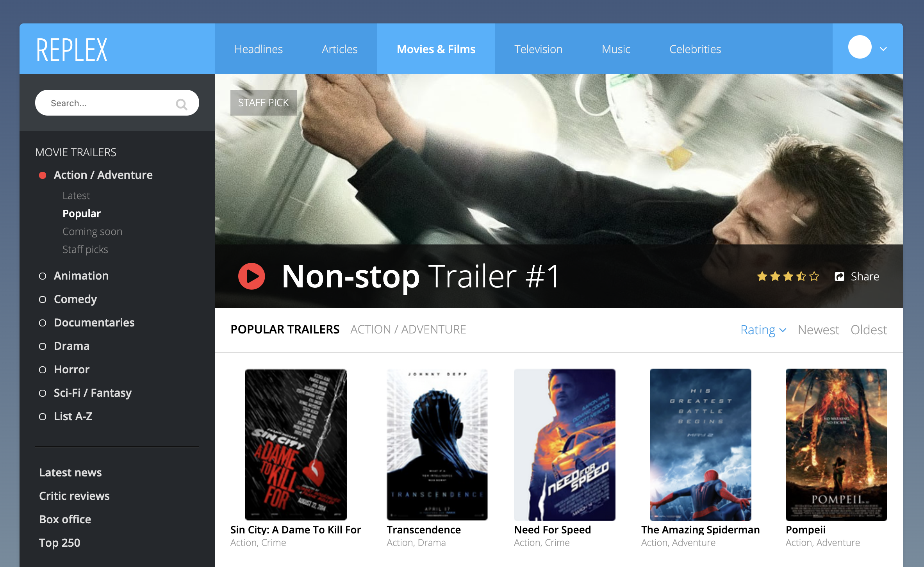Click the Share text label

(865, 276)
